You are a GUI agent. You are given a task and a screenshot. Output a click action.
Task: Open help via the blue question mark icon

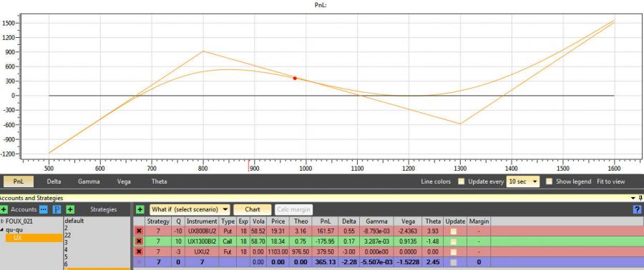pos(638,209)
